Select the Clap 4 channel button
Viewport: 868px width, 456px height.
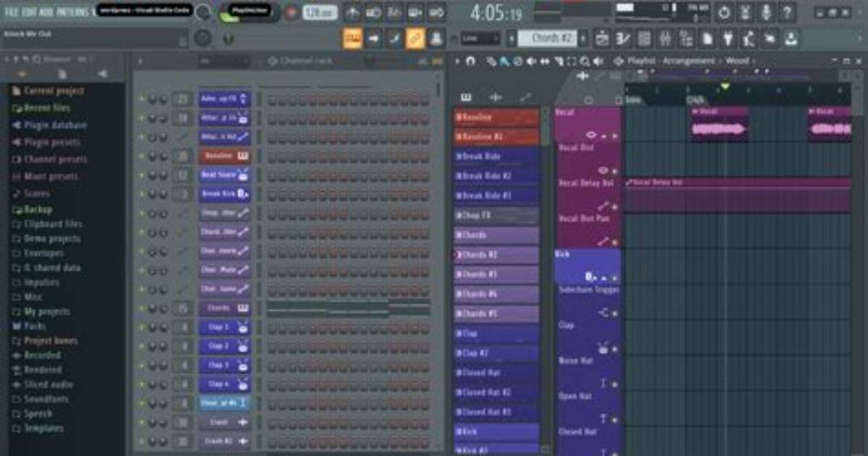[224, 385]
